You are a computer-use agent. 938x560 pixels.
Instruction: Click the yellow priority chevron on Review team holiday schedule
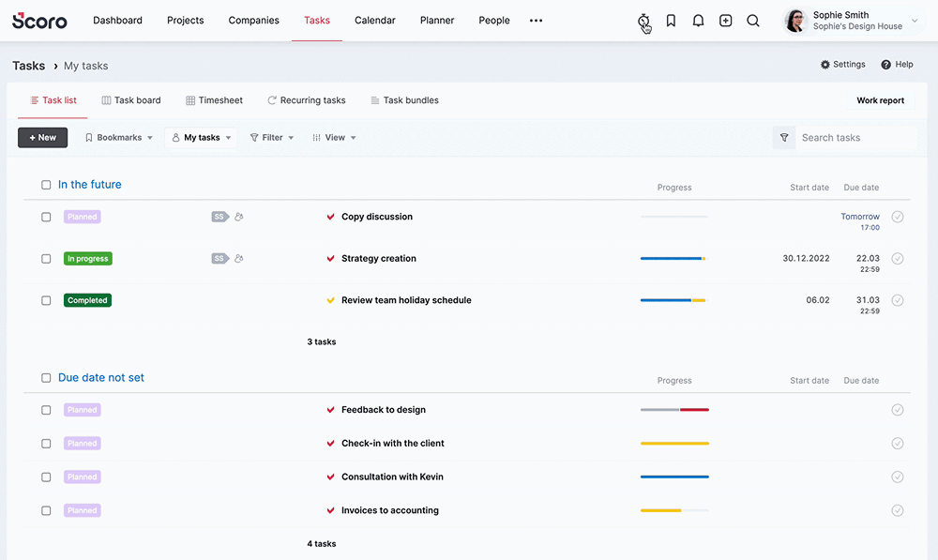(x=330, y=300)
